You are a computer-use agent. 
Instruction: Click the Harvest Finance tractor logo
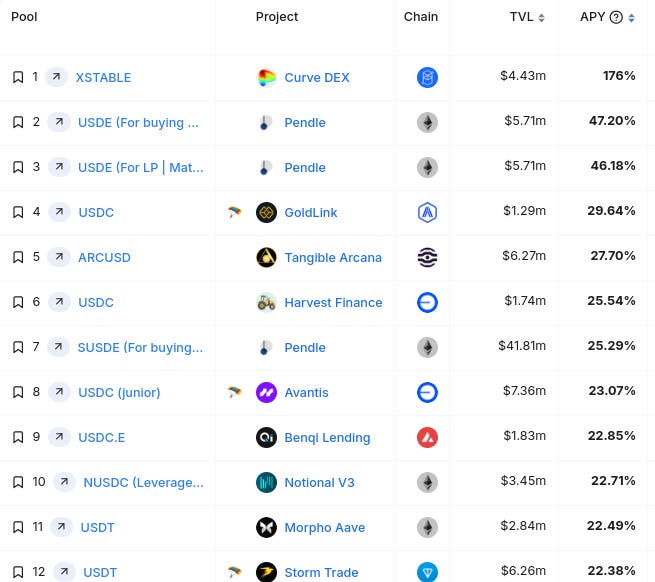pos(267,302)
